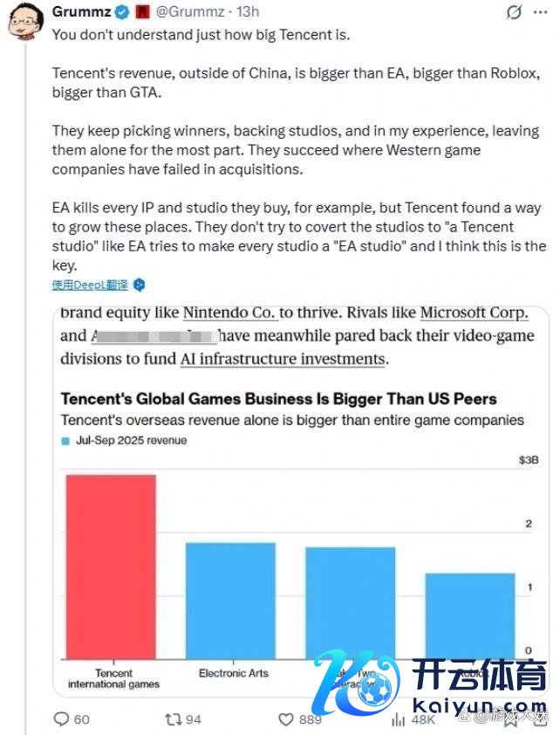Open the 13h timestamp of the tweet
Viewport: 560px width, 735px height.
point(248,12)
